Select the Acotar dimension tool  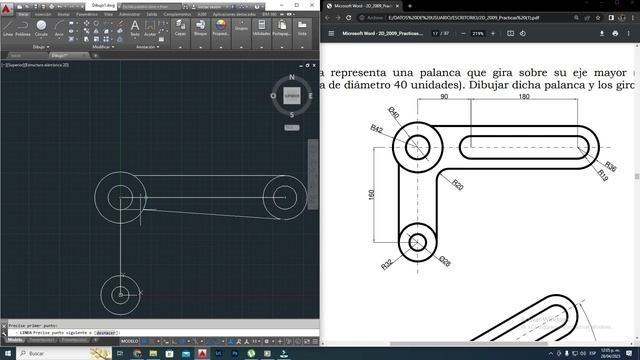click(x=150, y=29)
